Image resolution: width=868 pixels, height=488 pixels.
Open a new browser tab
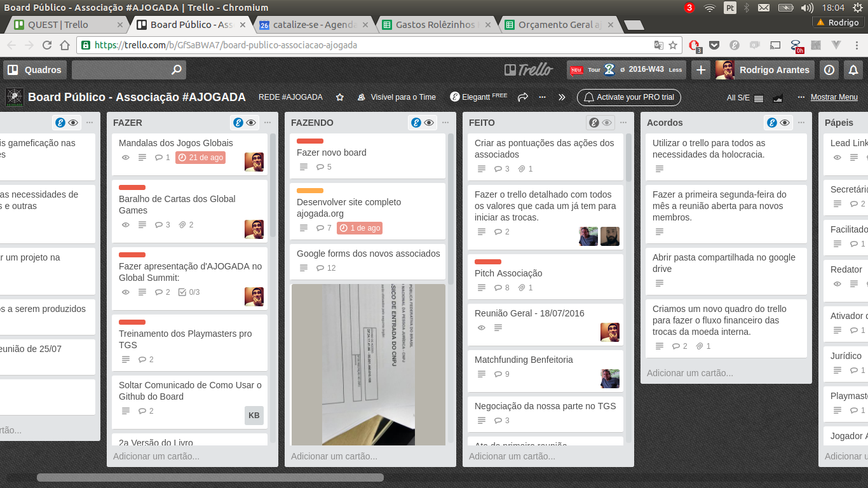coord(634,25)
